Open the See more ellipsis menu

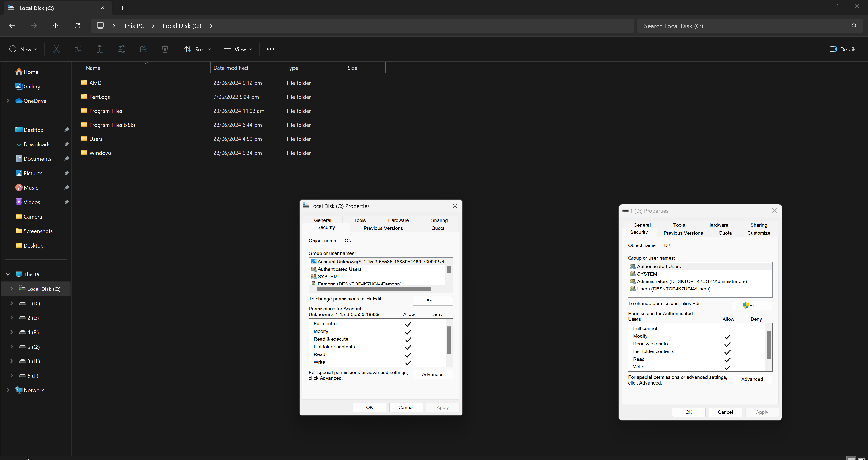pyautogui.click(x=270, y=49)
